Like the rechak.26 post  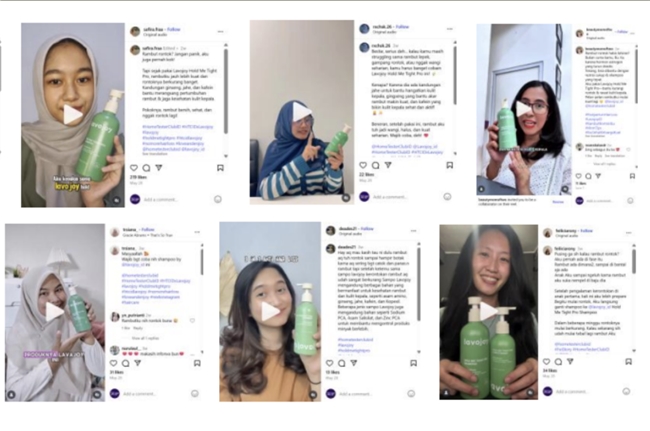coord(363,165)
